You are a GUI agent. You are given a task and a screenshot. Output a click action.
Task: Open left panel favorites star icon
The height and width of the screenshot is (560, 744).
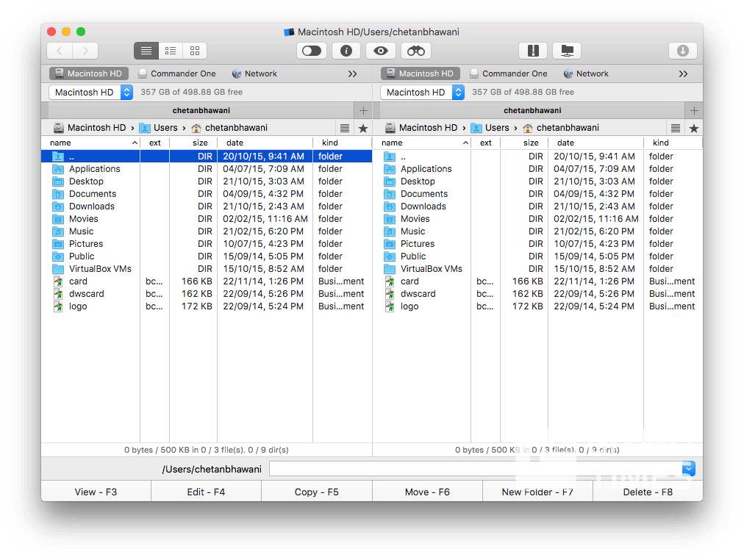click(x=363, y=128)
